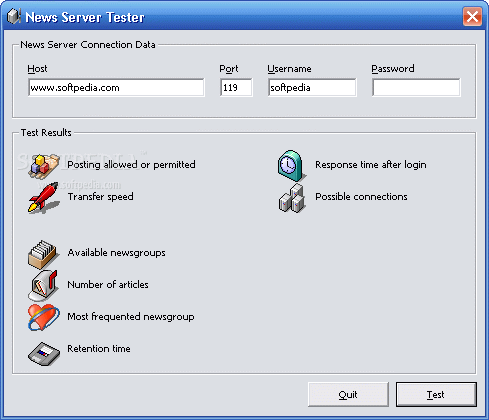
Task: Click the Quit button
Action: point(348,394)
